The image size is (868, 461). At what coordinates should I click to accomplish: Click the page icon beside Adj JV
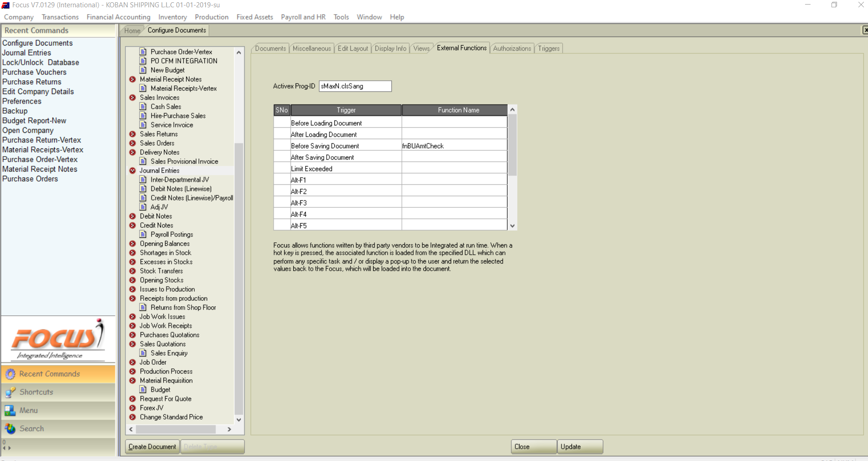tap(143, 207)
